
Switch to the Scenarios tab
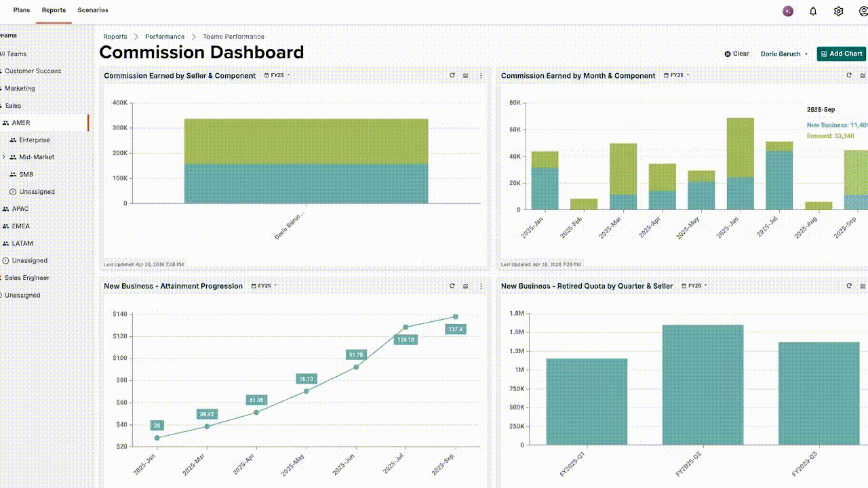(x=93, y=10)
